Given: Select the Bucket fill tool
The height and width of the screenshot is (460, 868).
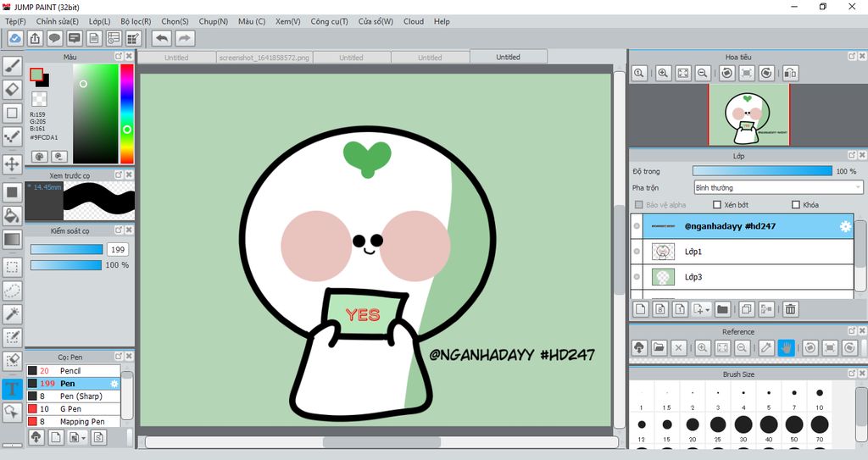Looking at the screenshot, I should coord(12,215).
